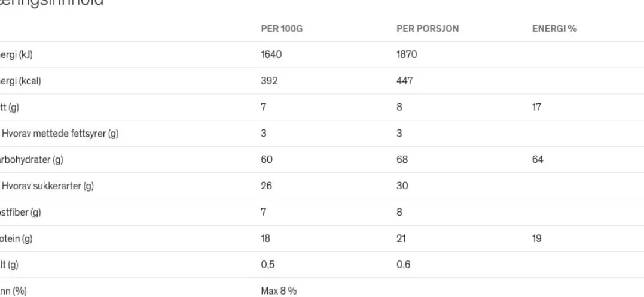Select the protein energy percent value 19
644x297 pixels.
click(537, 238)
